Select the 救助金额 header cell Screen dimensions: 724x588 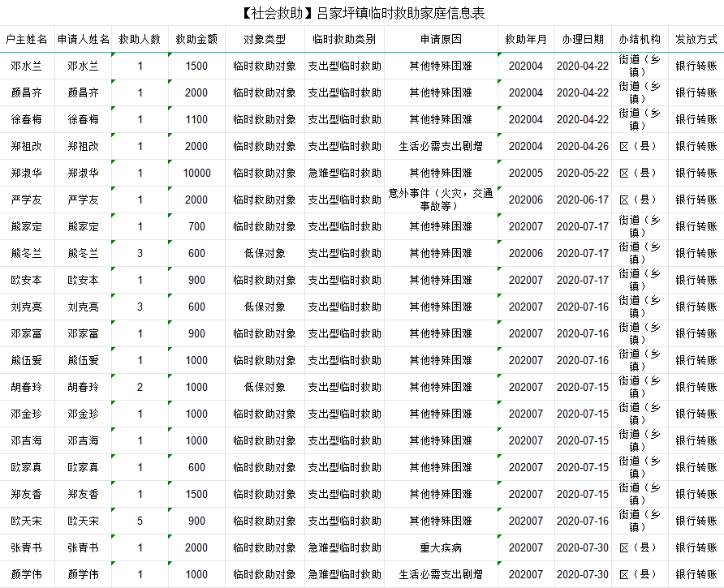pyautogui.click(x=196, y=39)
